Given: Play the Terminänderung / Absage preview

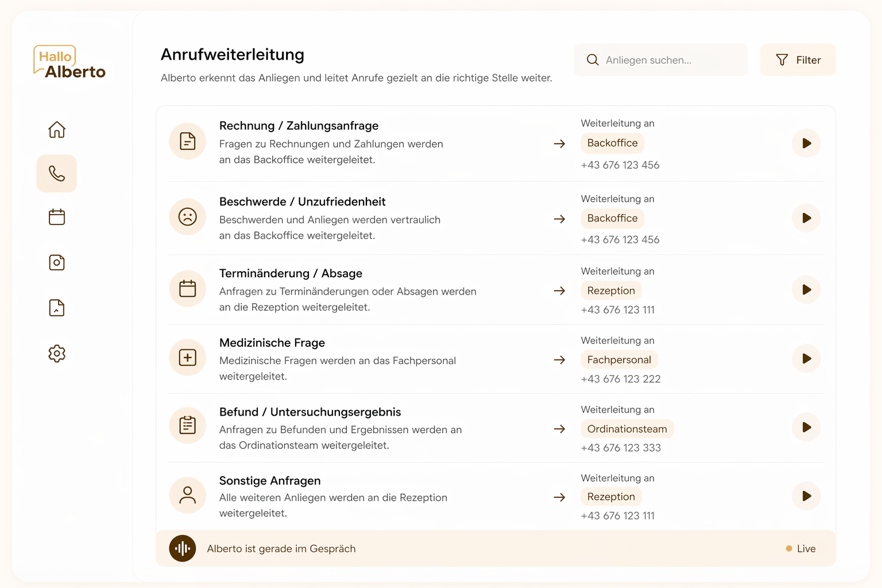Looking at the screenshot, I should click(x=806, y=289).
